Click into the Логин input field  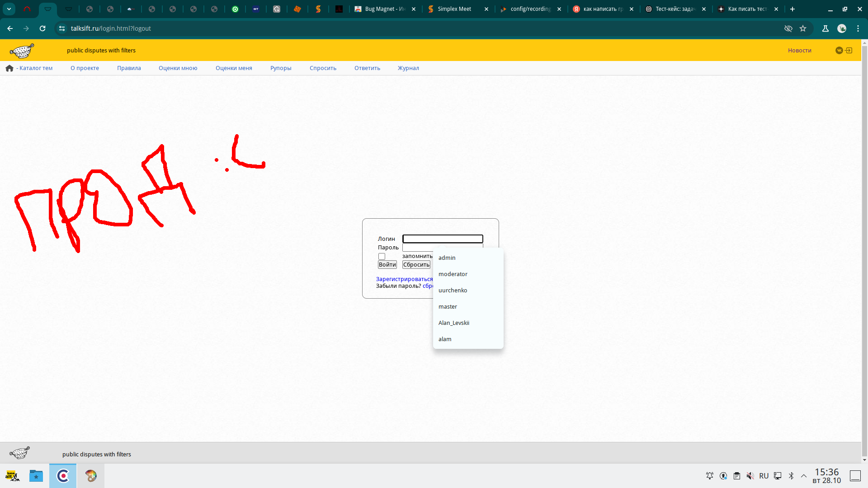click(443, 239)
